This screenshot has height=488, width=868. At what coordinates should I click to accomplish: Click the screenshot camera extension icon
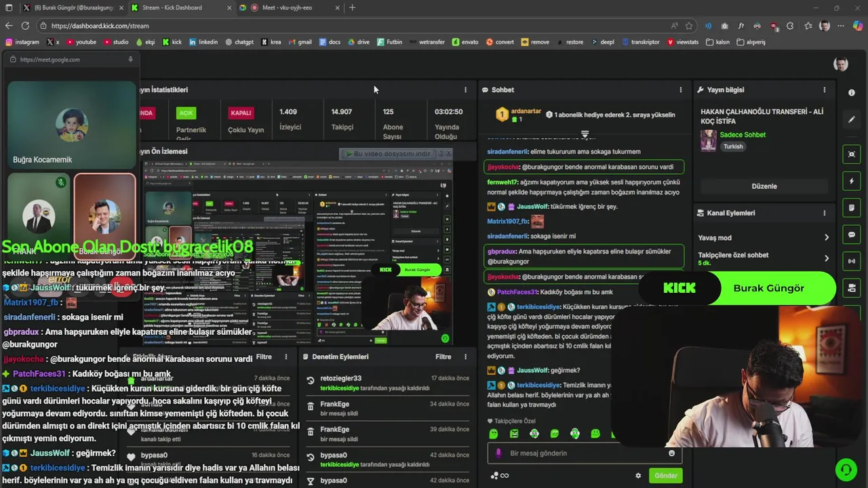(x=725, y=26)
